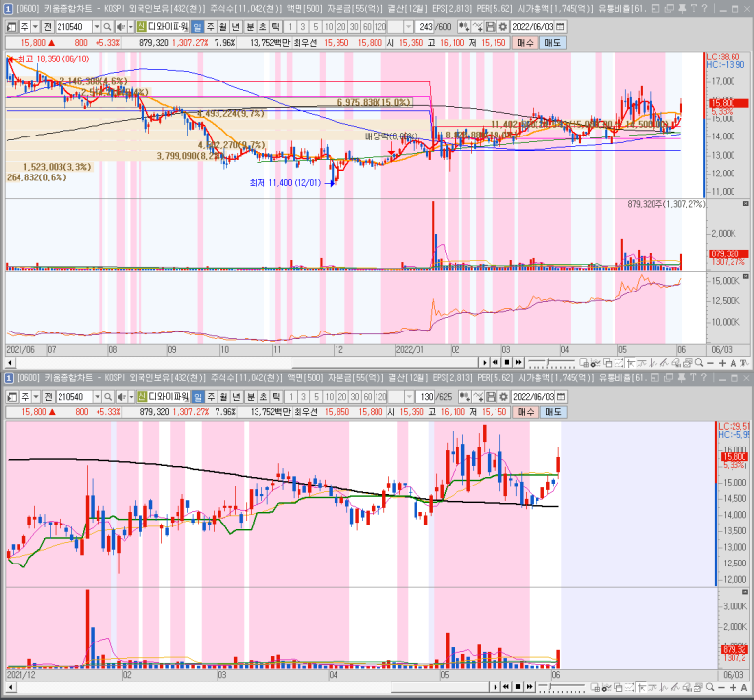Click search magnifier icon in top chart toolbar
This screenshot has width=754, height=700.
tap(107, 27)
